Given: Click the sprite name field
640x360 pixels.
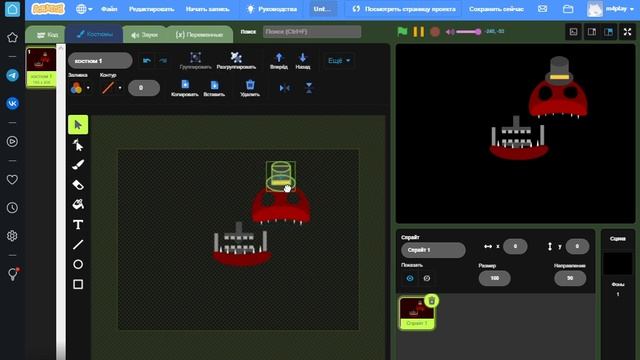Looking at the screenshot, I should (x=433, y=250).
